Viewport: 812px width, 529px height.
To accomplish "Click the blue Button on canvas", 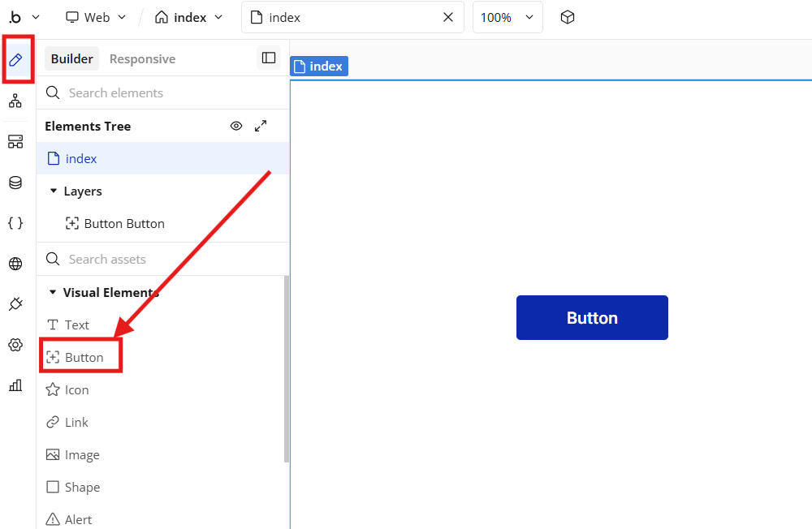I will click(x=592, y=318).
